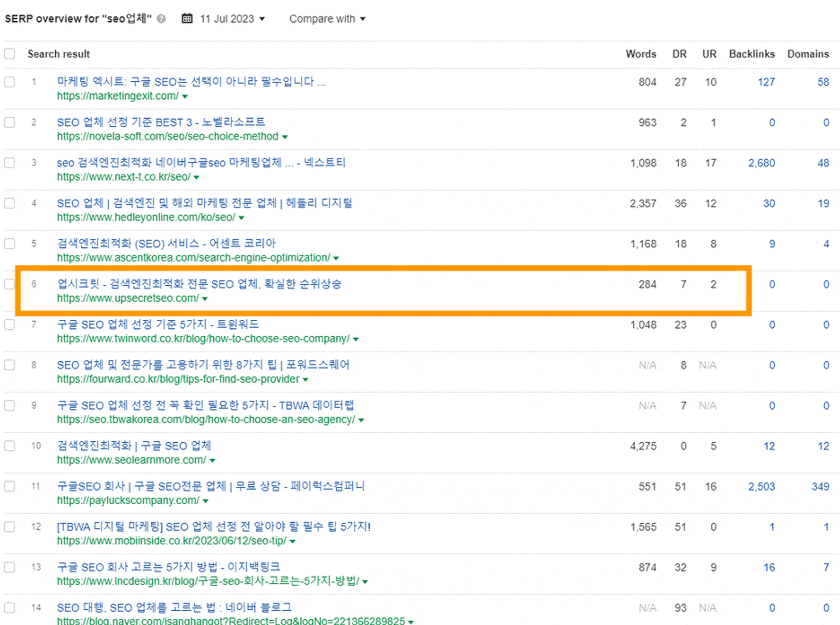Click backlinks count 2,680 for next-t.co.kr

(761, 163)
